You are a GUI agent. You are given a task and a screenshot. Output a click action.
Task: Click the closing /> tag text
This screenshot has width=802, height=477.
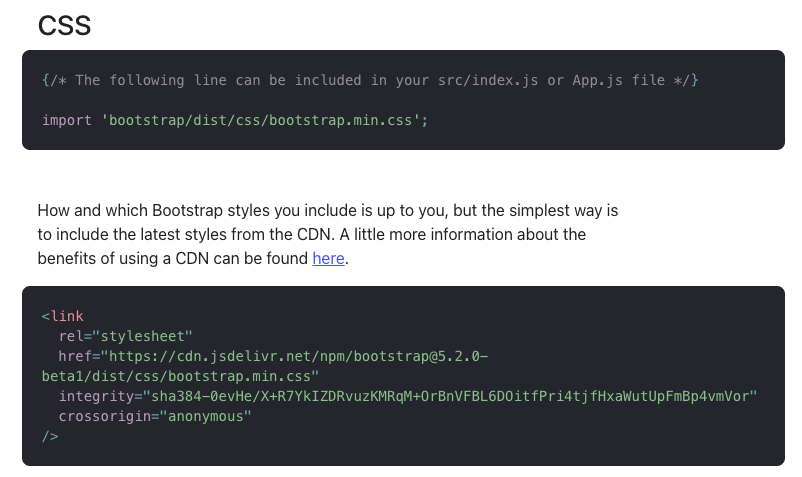point(50,437)
